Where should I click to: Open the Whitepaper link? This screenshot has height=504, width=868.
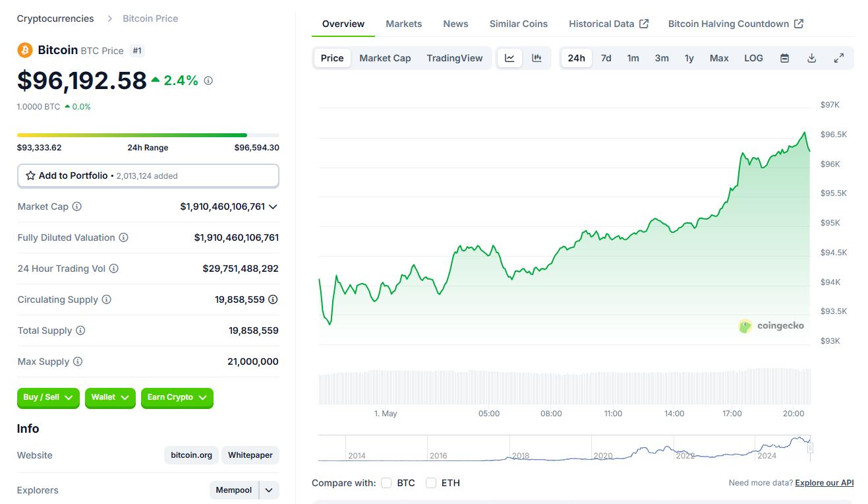coord(250,455)
